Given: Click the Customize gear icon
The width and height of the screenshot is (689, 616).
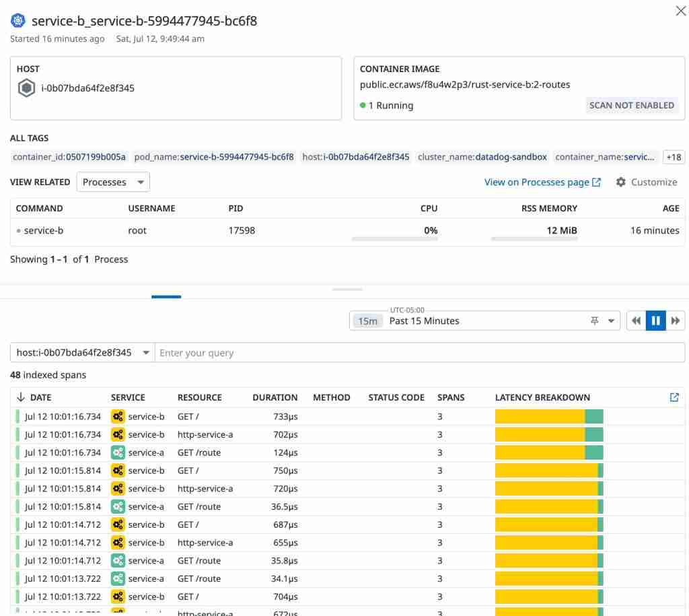Looking at the screenshot, I should (620, 182).
